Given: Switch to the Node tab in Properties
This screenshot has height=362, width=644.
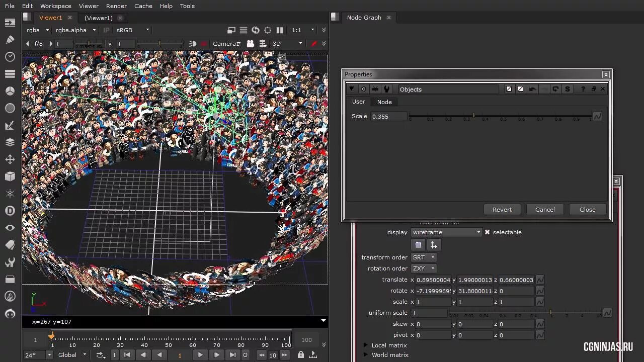Looking at the screenshot, I should pyautogui.click(x=384, y=102).
